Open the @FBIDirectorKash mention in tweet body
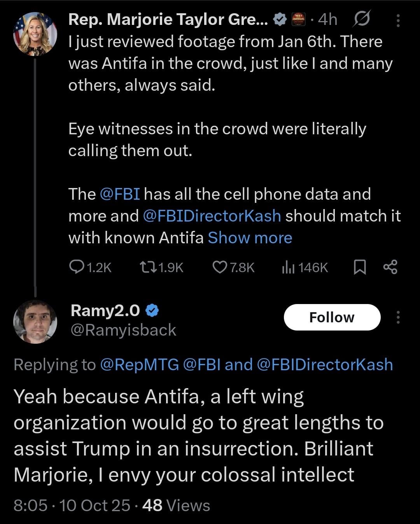This screenshot has height=524, width=420. click(x=212, y=216)
